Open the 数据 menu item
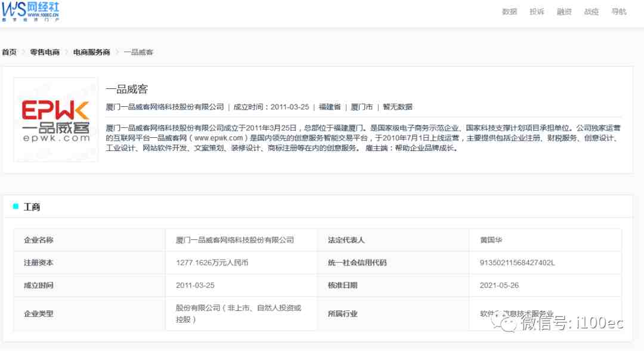This screenshot has height=351, width=644. (x=509, y=11)
